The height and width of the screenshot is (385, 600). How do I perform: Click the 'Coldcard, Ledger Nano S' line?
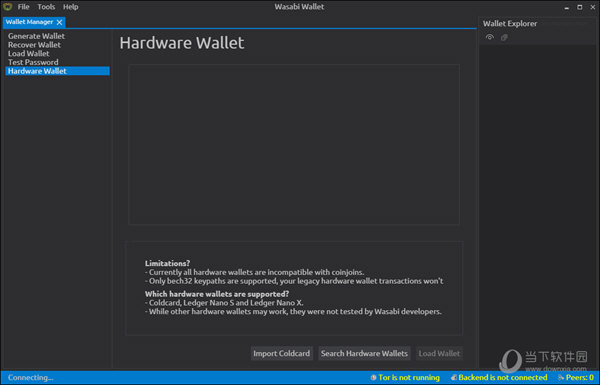(x=224, y=303)
